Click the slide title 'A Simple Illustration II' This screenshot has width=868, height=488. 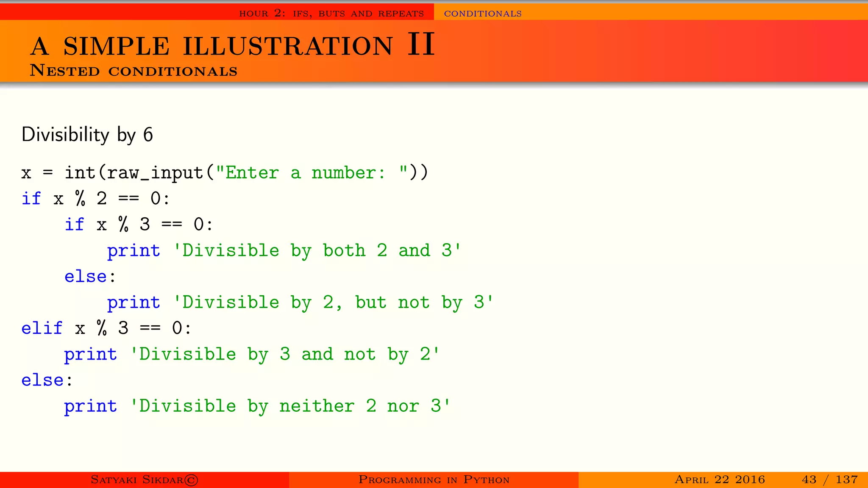click(x=233, y=44)
